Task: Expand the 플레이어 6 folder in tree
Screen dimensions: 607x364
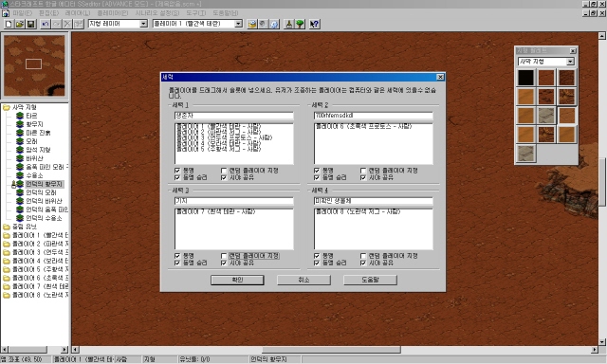Action: pyautogui.click(x=7, y=278)
